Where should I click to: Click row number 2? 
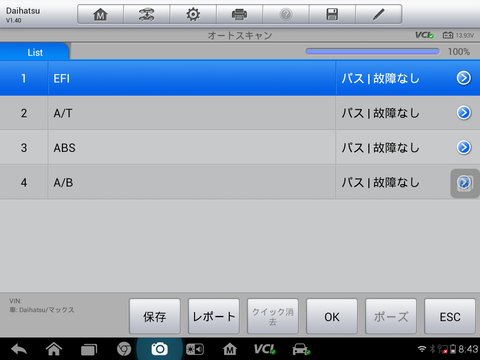(x=24, y=113)
